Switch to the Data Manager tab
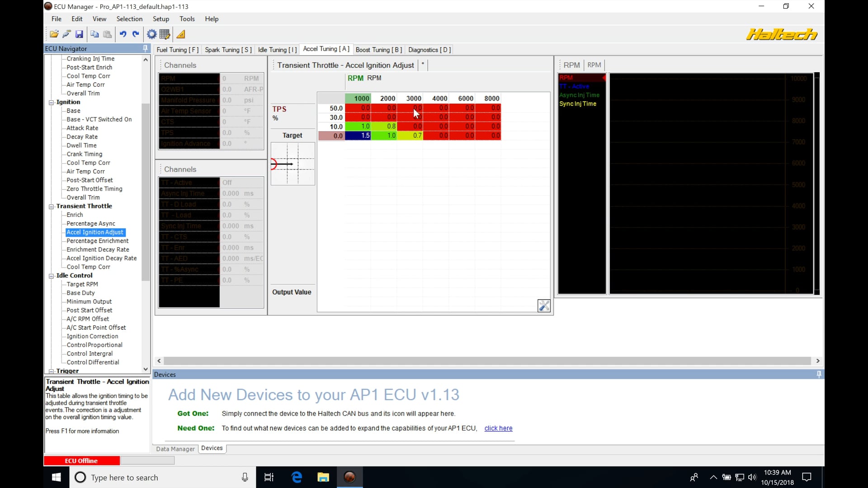Image resolution: width=868 pixels, height=488 pixels. pyautogui.click(x=175, y=449)
